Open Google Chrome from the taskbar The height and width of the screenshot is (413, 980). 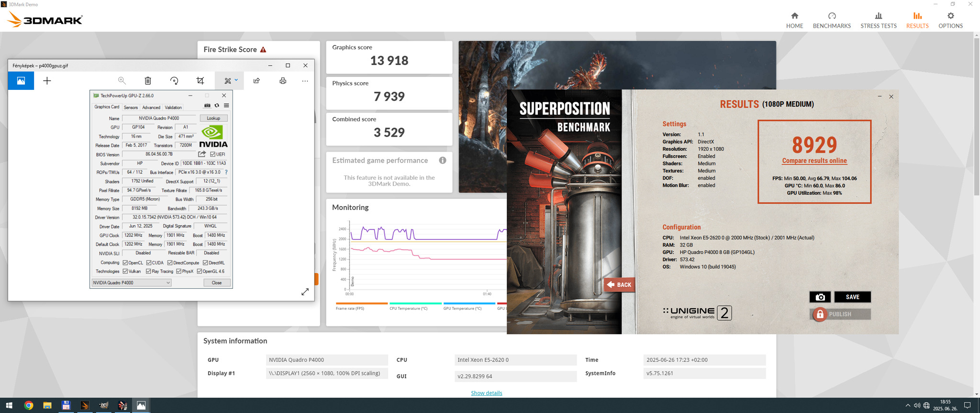[x=29, y=405]
